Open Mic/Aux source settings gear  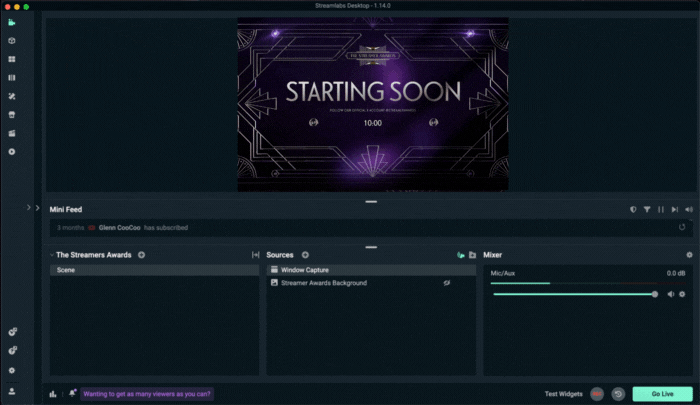pos(682,294)
